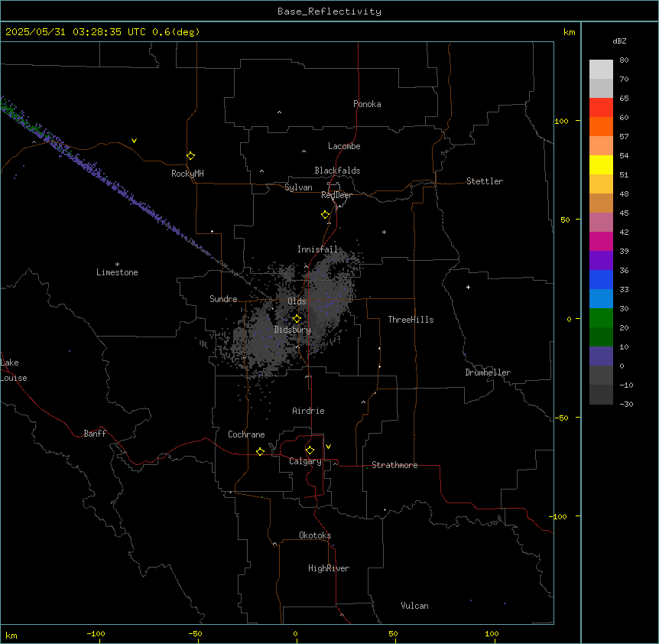
Task: Click the Lake Louise label
Action: [x=14, y=370]
